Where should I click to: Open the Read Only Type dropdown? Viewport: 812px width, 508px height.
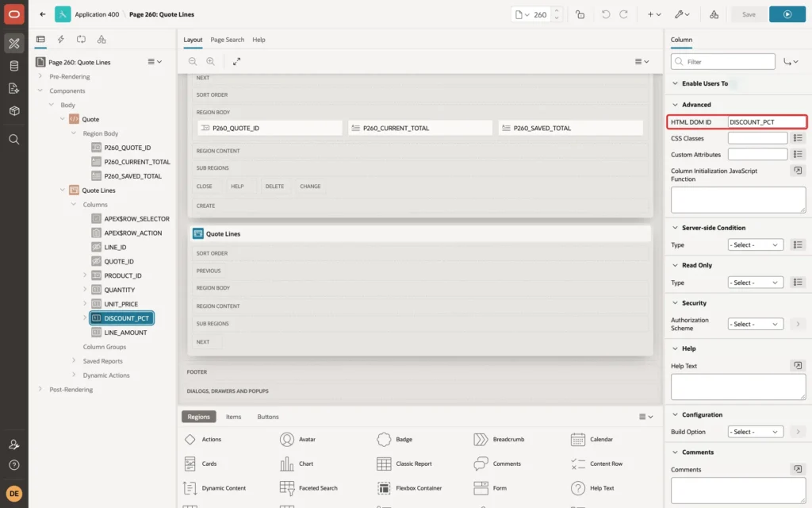755,283
